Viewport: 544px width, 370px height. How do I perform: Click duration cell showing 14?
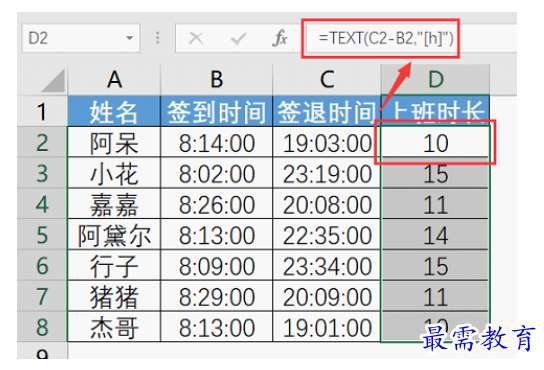[x=435, y=235]
